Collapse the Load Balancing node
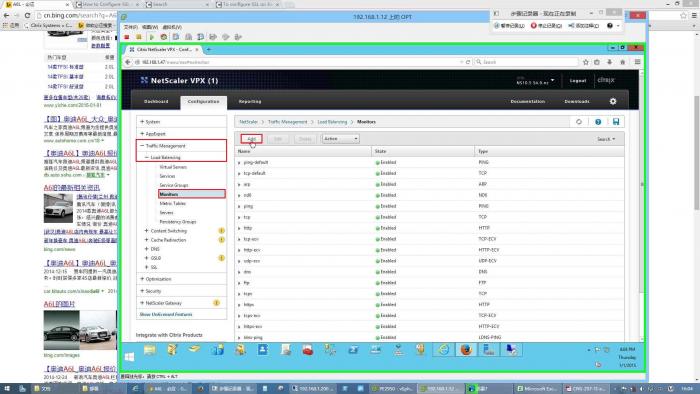The width and height of the screenshot is (700, 394). [147, 158]
